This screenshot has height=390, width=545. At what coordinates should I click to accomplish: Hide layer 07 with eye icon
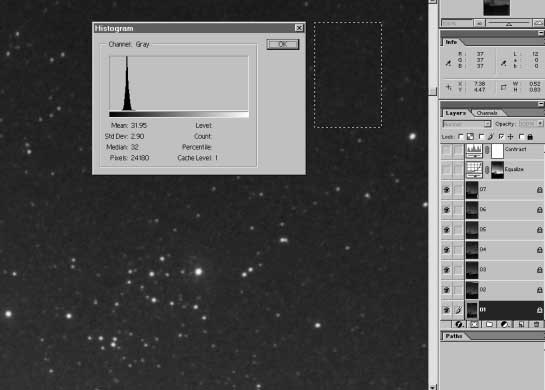(x=447, y=190)
